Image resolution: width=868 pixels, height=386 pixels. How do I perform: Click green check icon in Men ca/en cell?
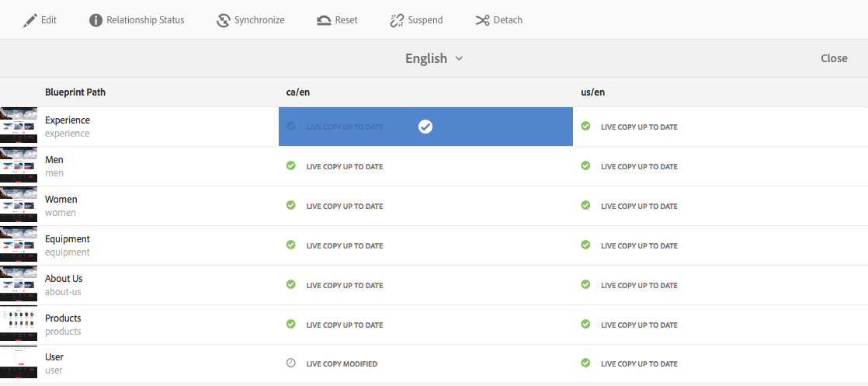291,165
